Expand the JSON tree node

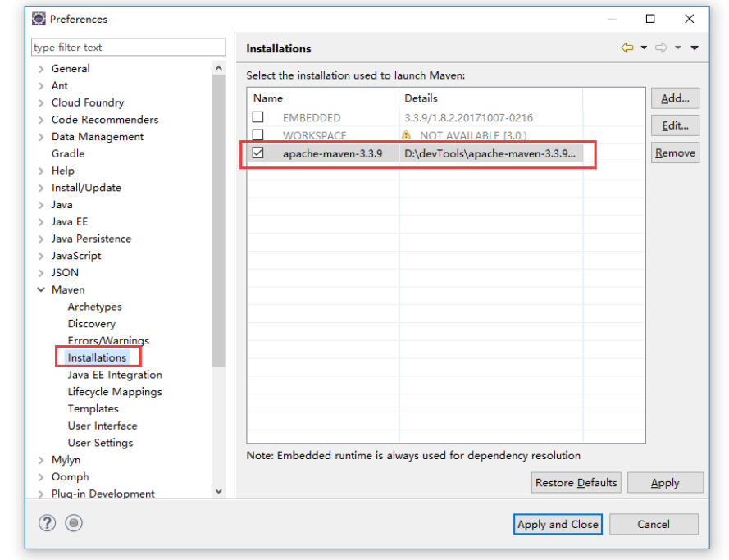pyautogui.click(x=41, y=273)
